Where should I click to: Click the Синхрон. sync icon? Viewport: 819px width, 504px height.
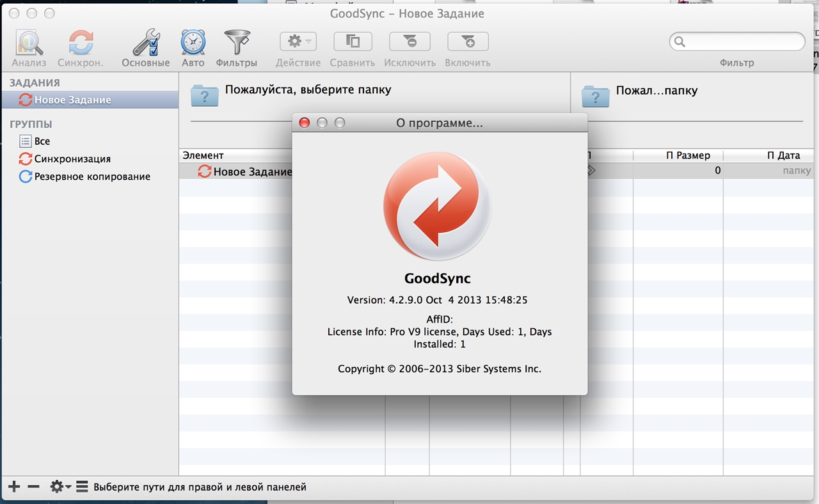coord(81,43)
